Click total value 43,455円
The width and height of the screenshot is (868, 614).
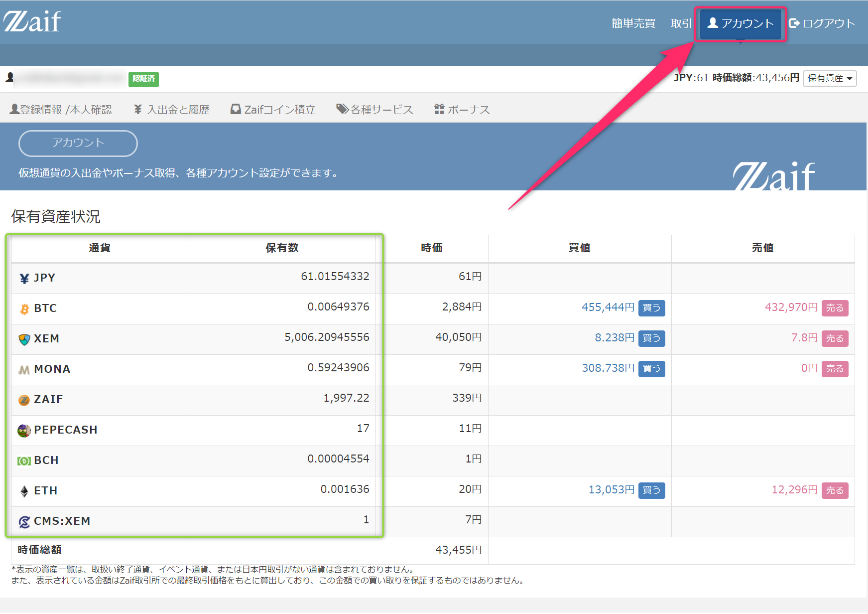459,550
